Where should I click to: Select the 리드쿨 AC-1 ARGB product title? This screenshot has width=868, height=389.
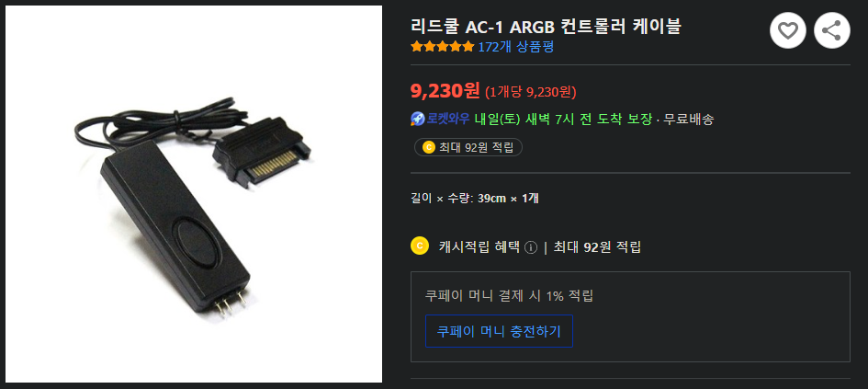click(x=546, y=26)
